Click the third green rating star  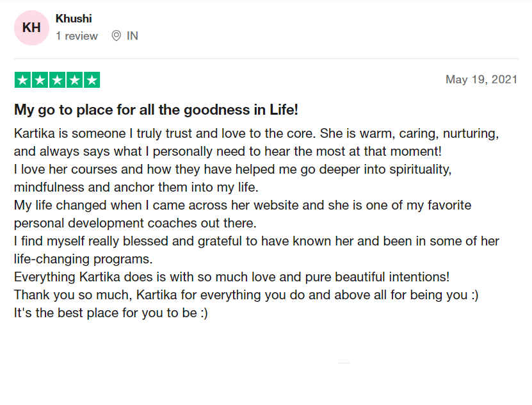click(x=58, y=80)
